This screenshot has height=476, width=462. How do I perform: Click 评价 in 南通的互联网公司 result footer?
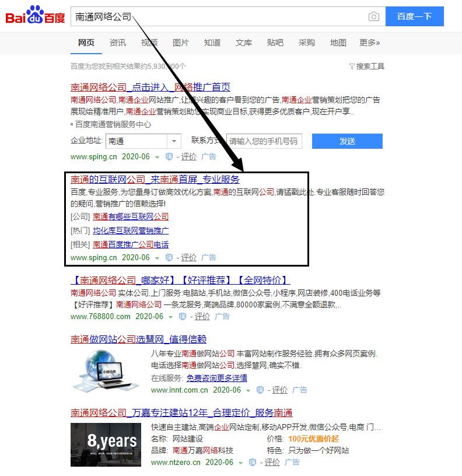coord(189,258)
